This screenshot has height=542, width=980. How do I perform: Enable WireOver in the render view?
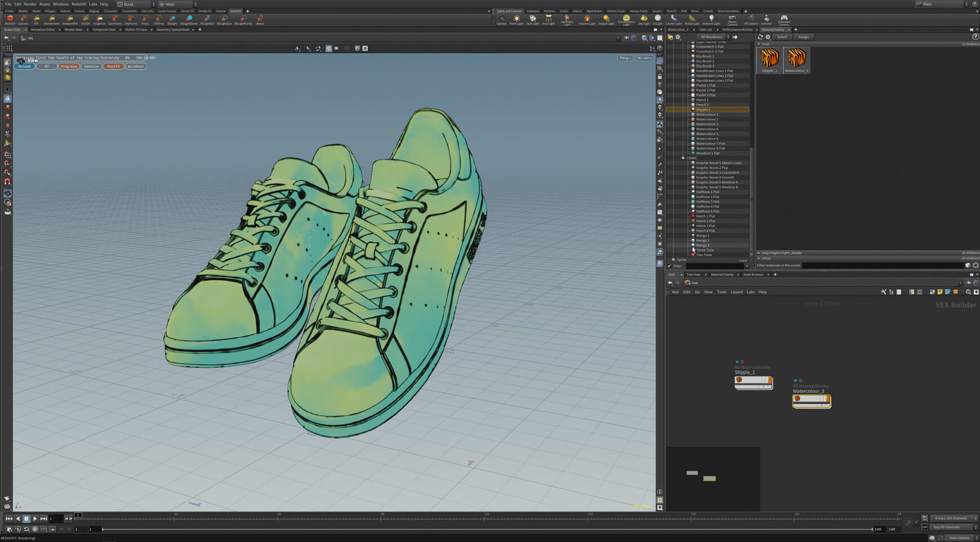point(137,66)
